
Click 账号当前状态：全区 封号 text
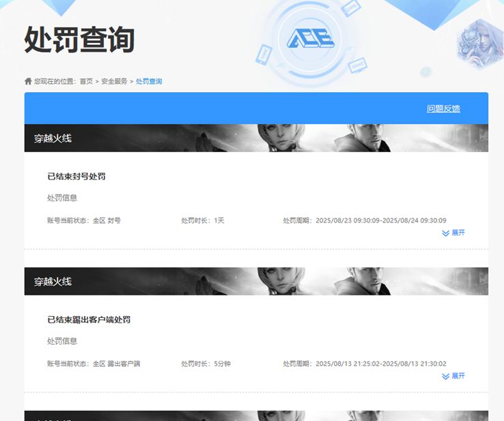coord(84,220)
